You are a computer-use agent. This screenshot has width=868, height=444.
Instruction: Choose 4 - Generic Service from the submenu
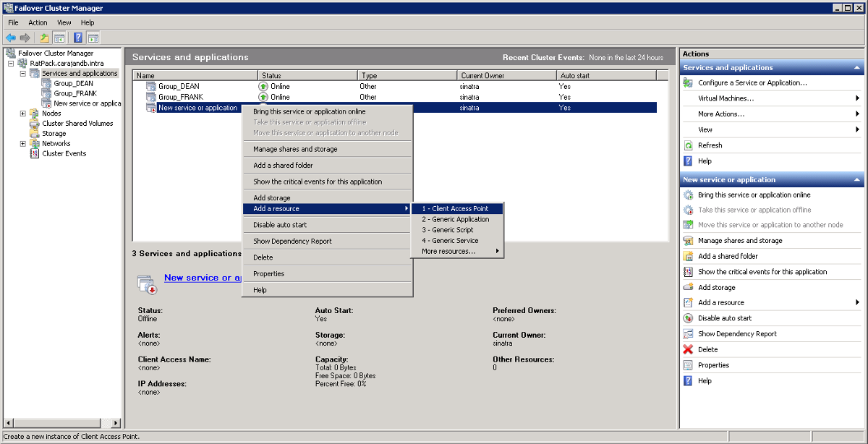click(x=457, y=241)
